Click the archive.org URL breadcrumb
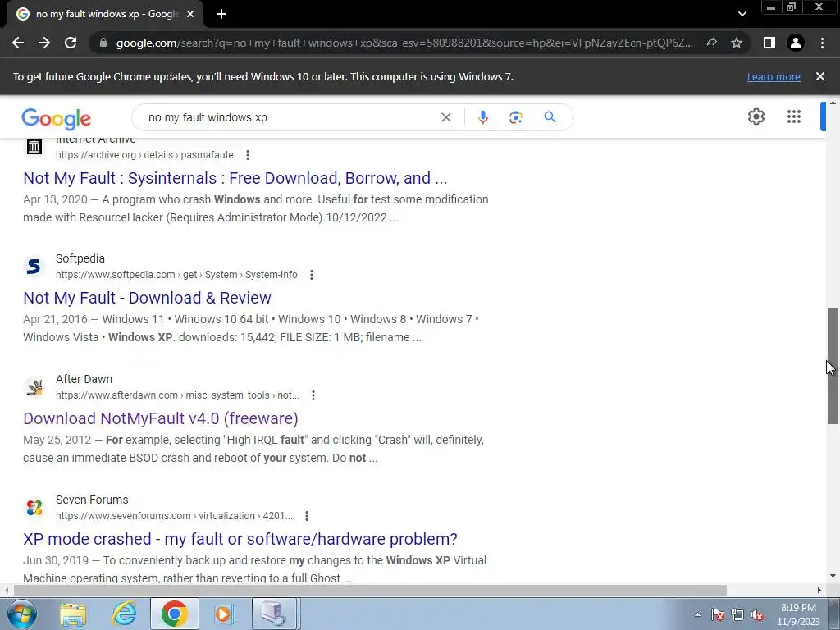Viewport: 840px width, 630px height. click(144, 155)
